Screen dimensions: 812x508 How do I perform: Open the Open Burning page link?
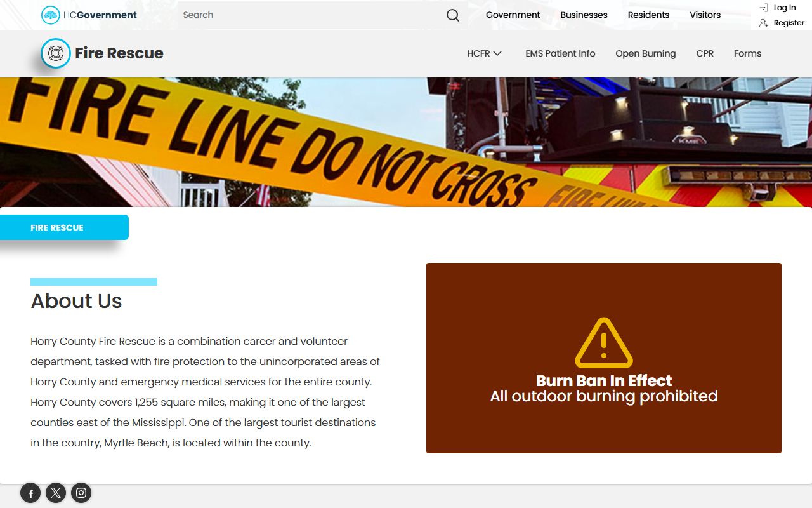[645, 53]
